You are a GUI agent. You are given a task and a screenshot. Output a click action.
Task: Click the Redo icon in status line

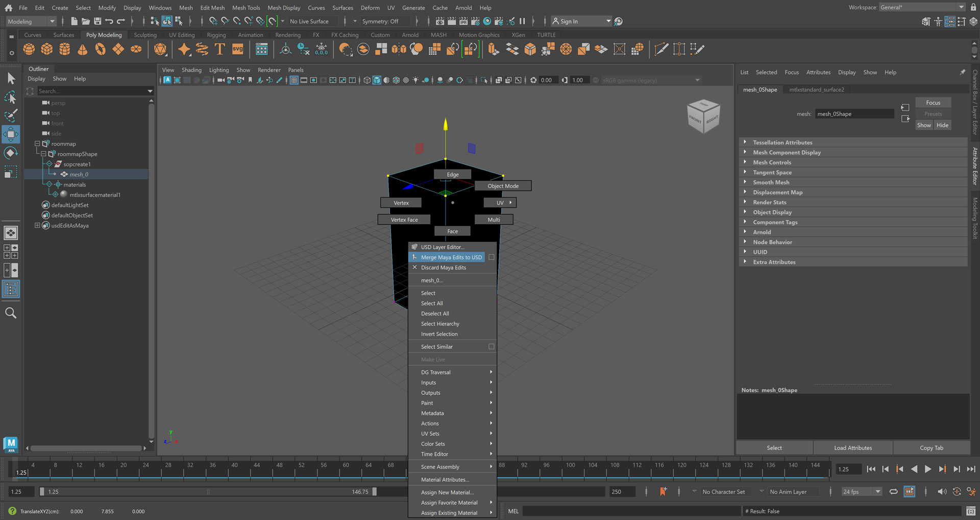pyautogui.click(x=121, y=21)
